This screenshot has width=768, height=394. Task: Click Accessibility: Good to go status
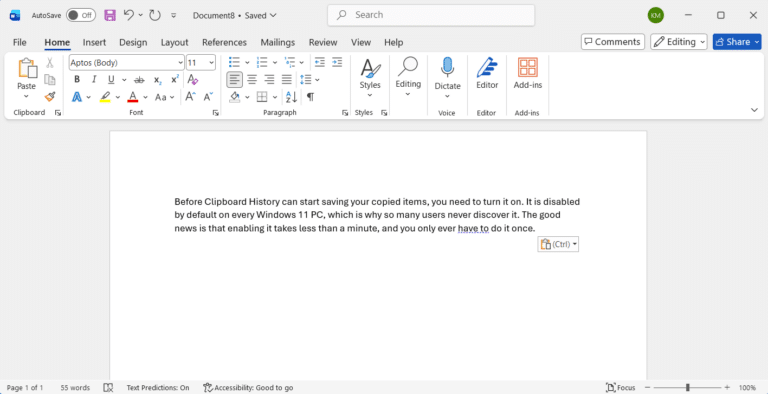pos(248,388)
